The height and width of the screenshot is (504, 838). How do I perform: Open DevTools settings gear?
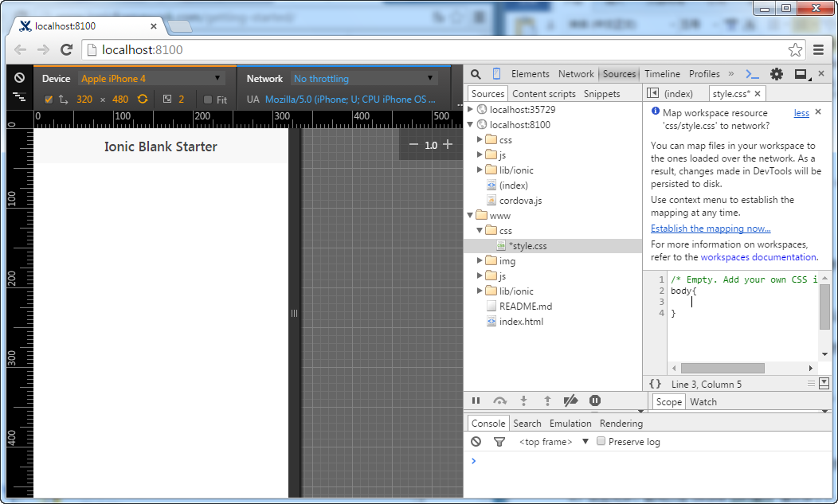click(x=777, y=74)
